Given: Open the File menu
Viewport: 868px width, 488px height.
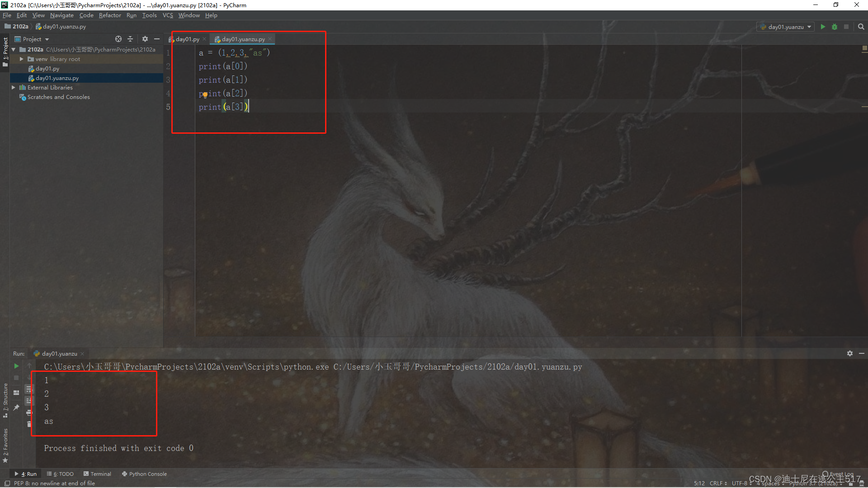Looking at the screenshot, I should (7, 15).
